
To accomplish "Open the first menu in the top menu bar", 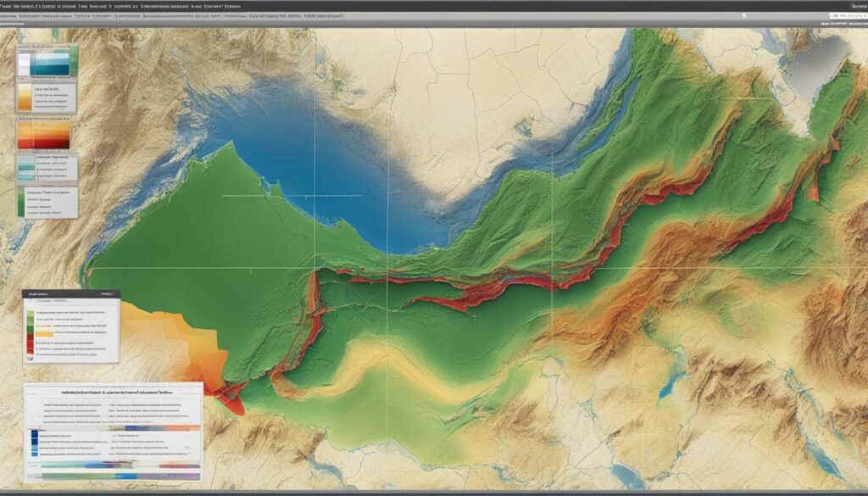I will pos(17,6).
